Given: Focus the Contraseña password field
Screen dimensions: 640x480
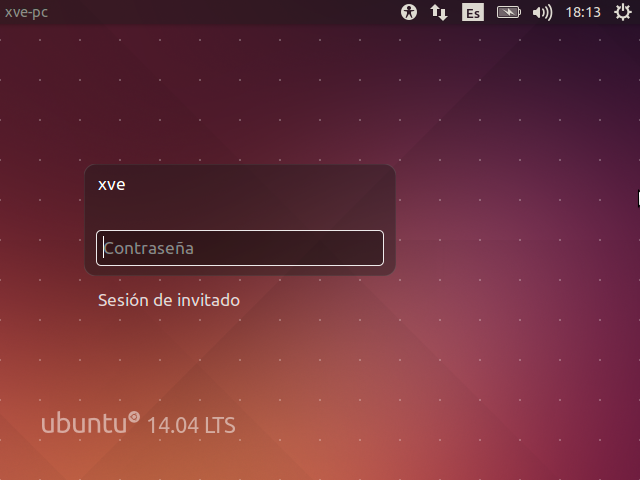Looking at the screenshot, I should pyautogui.click(x=240, y=248).
